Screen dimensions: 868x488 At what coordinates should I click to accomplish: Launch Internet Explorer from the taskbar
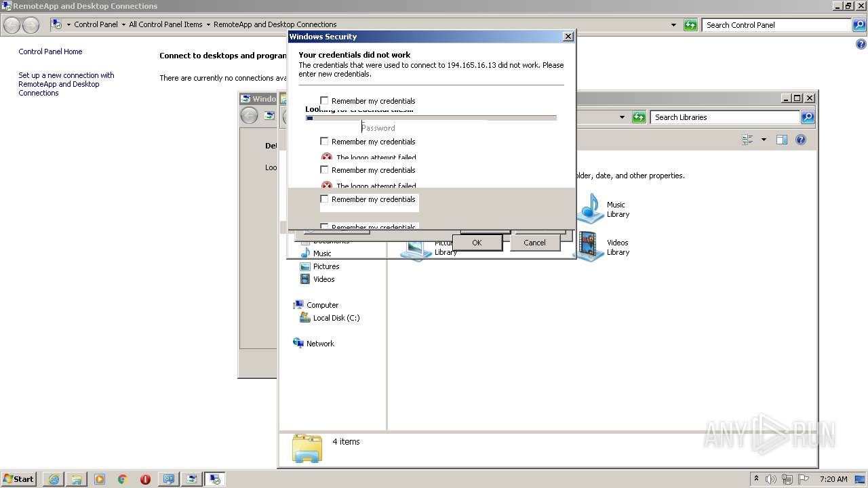click(54, 479)
